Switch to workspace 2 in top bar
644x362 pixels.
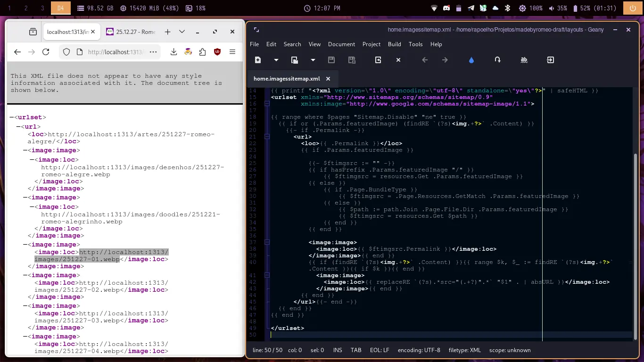pyautogui.click(x=26, y=8)
